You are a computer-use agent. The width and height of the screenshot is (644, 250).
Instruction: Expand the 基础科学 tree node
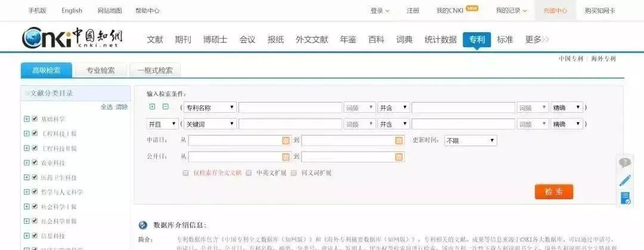pos(27,119)
